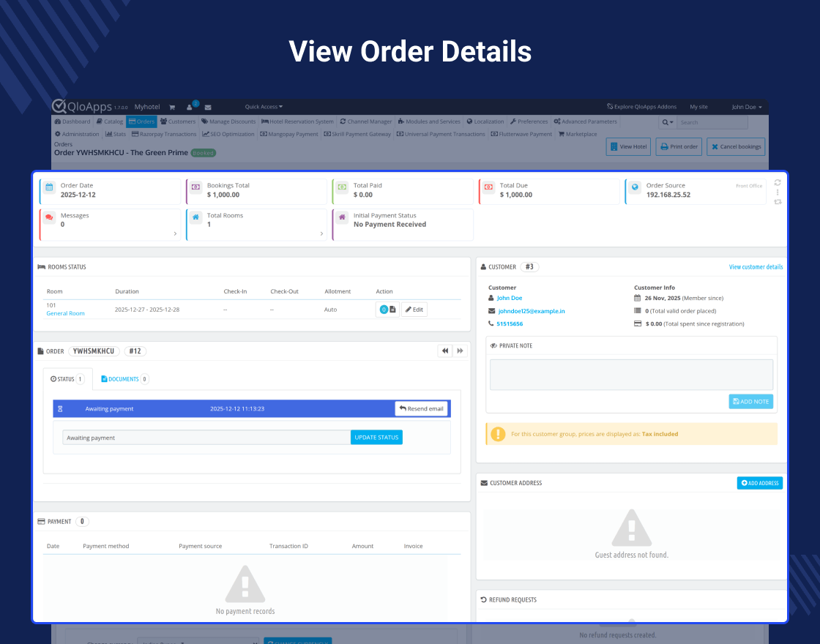Go to previous order arrow
Viewport: 820px width, 644px height.
click(445, 351)
